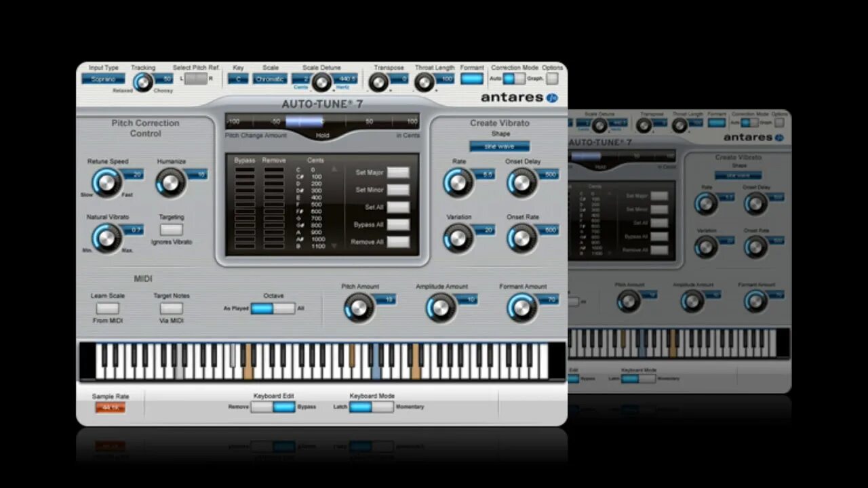Open the Key dropdown set to C

(238, 79)
